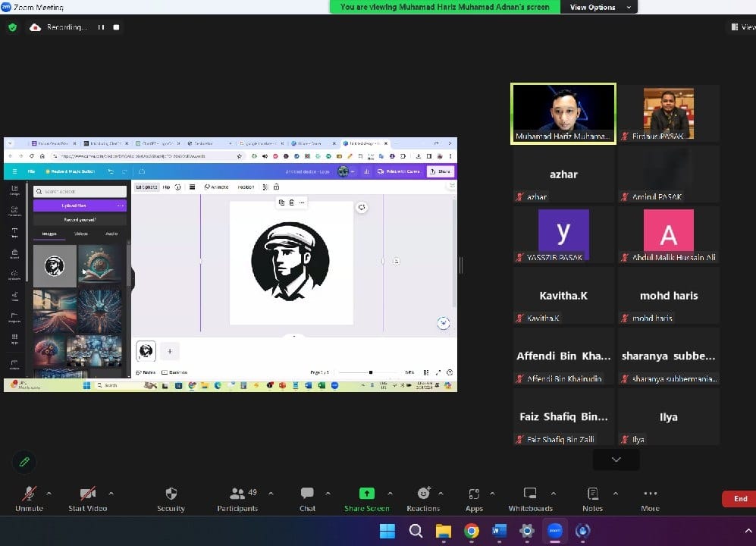Open the Reactions menu
The height and width of the screenshot is (546, 756).
[423, 494]
